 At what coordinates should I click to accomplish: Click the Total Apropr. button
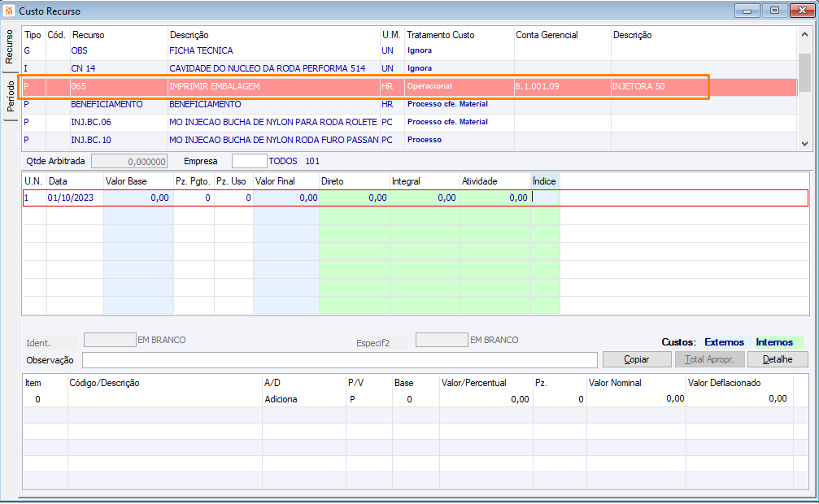tap(709, 359)
